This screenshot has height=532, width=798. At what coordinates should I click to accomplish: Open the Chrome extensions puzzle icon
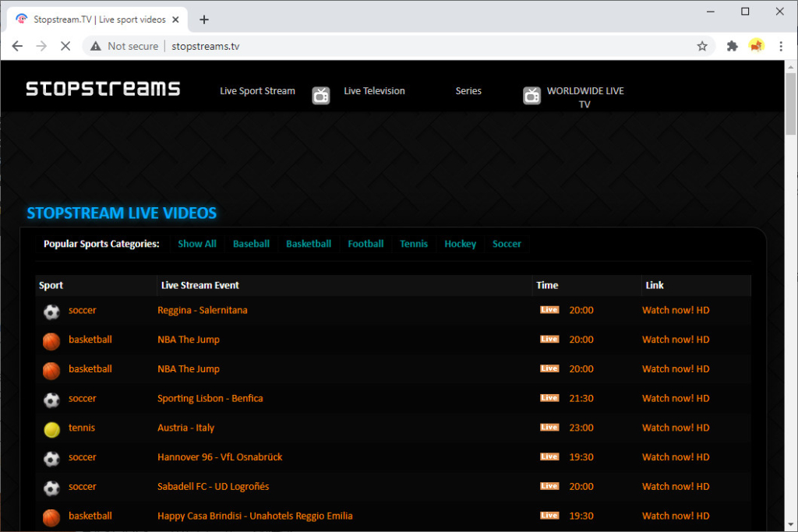tap(732, 46)
